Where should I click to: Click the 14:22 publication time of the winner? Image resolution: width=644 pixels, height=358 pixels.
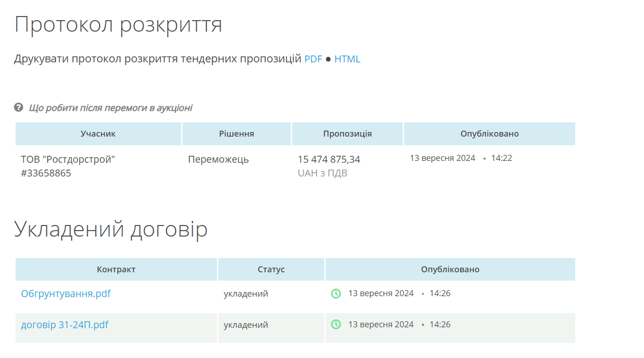[501, 158]
